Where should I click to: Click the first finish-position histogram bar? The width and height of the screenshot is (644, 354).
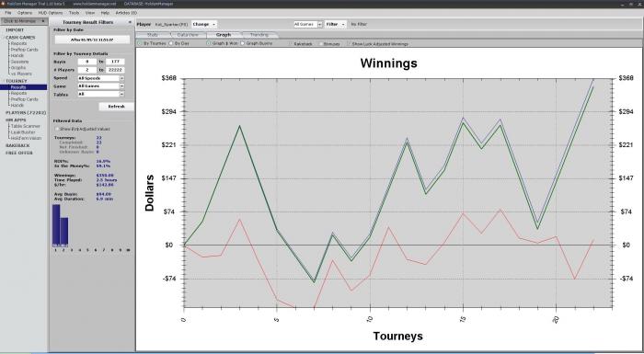tap(56, 225)
